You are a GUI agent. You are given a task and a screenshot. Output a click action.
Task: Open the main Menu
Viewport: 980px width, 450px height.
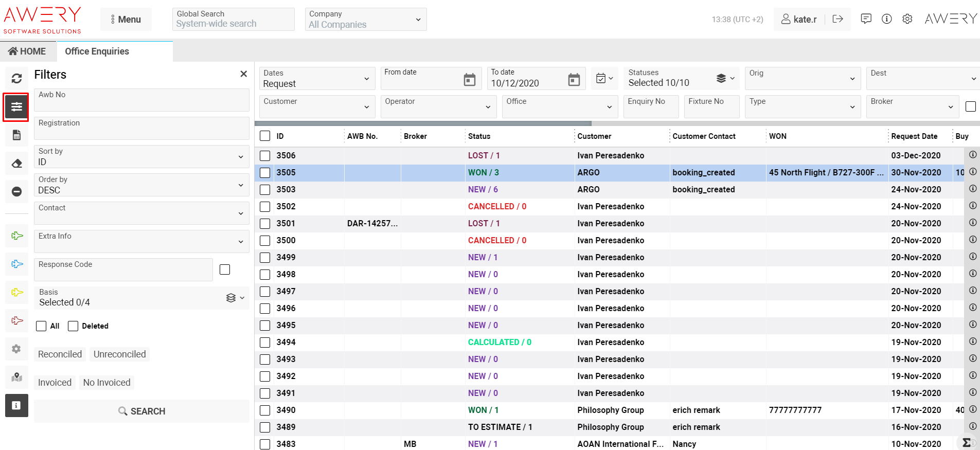click(126, 20)
